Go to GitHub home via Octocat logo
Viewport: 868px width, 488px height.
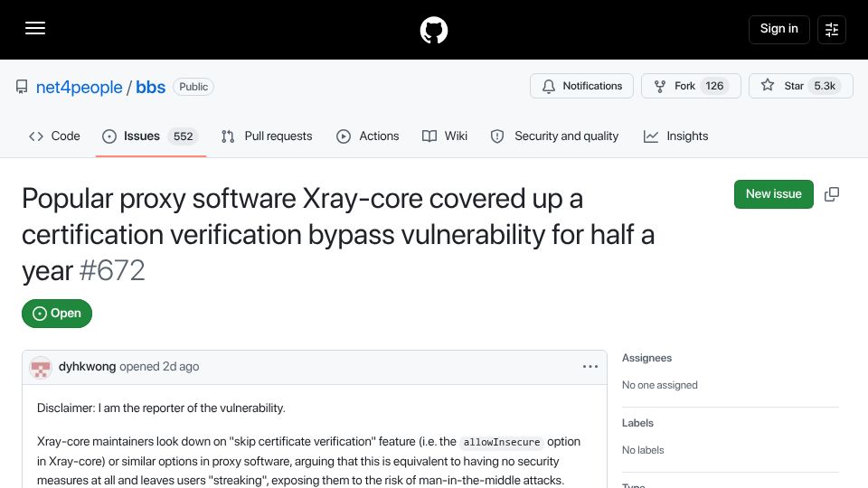[x=433, y=30]
